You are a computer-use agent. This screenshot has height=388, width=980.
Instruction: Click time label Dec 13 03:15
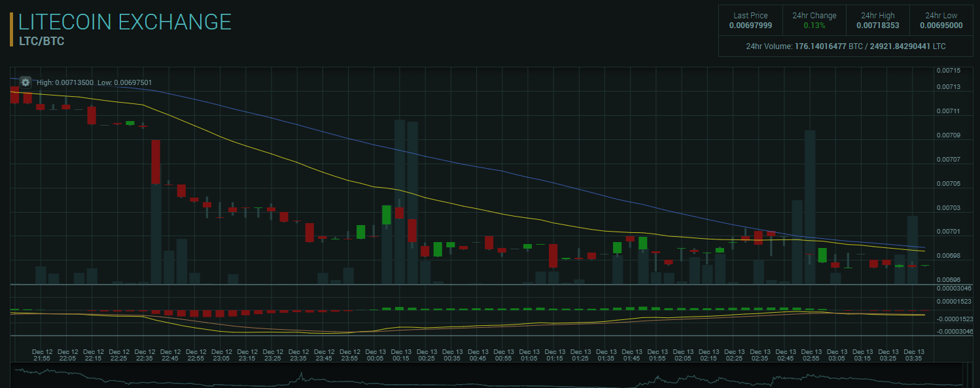click(863, 355)
